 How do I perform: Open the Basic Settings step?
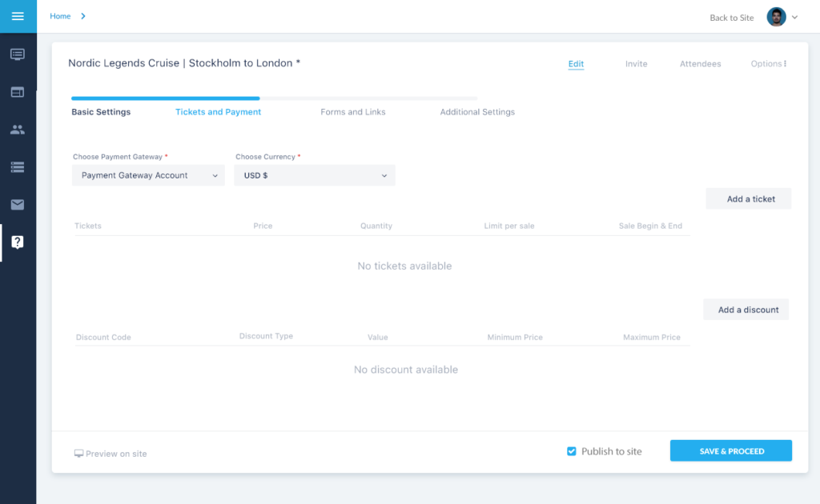101,112
